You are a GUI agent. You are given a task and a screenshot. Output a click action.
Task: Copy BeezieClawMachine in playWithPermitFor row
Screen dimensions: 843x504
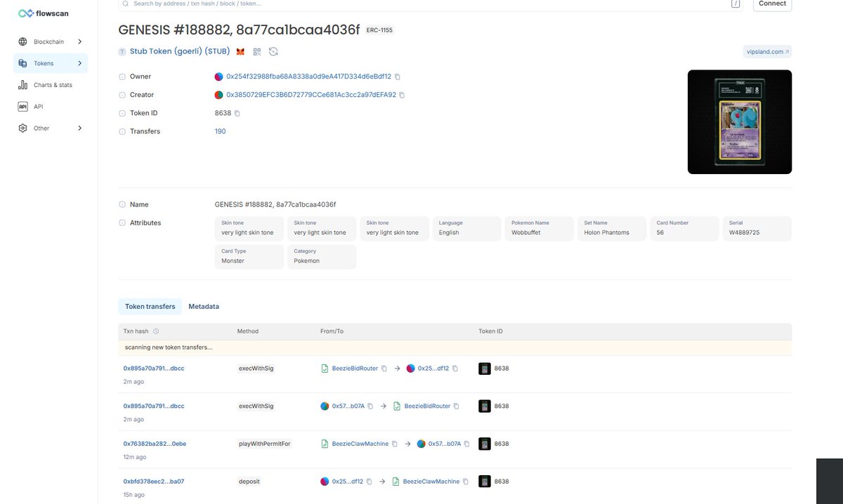(x=395, y=444)
